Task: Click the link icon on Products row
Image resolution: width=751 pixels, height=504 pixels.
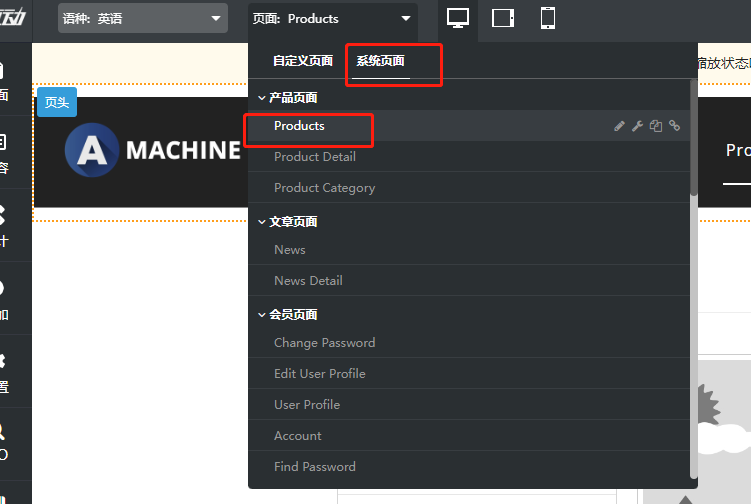Action: click(x=675, y=126)
